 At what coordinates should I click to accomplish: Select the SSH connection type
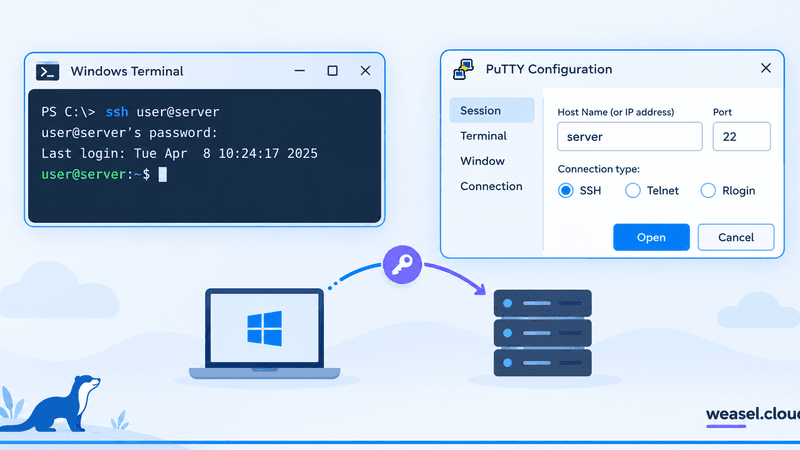(565, 191)
